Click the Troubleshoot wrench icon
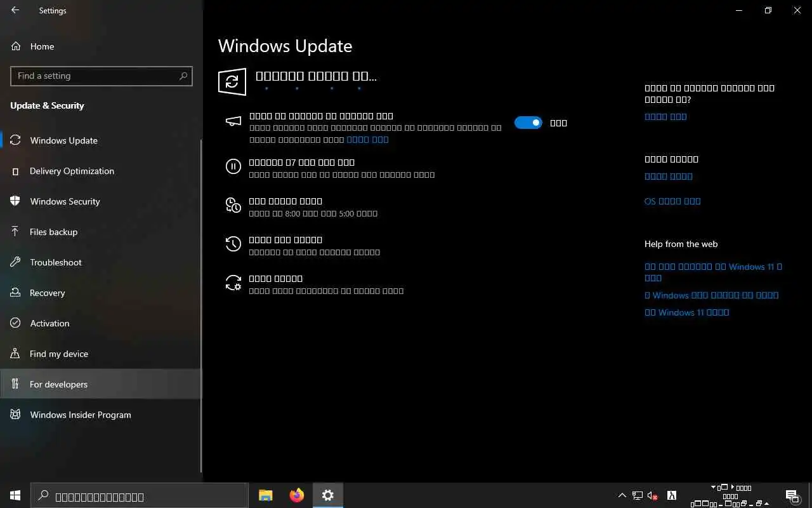The image size is (812, 508). click(x=16, y=262)
